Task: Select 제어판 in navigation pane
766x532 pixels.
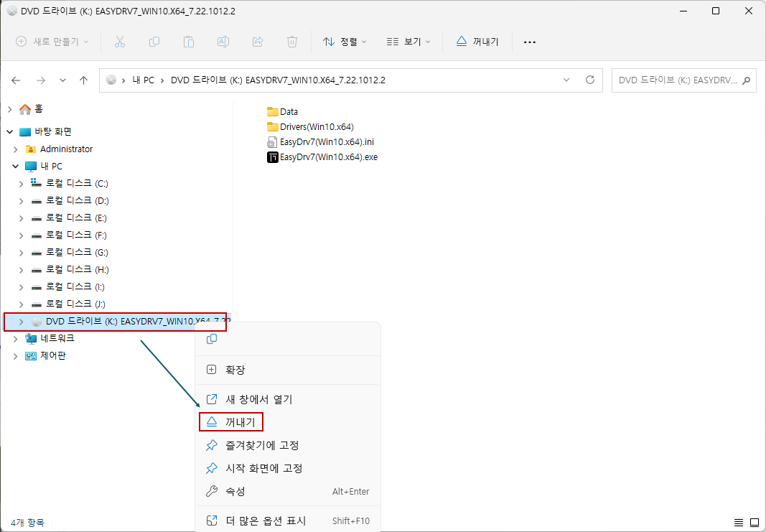Action: pyautogui.click(x=45, y=355)
